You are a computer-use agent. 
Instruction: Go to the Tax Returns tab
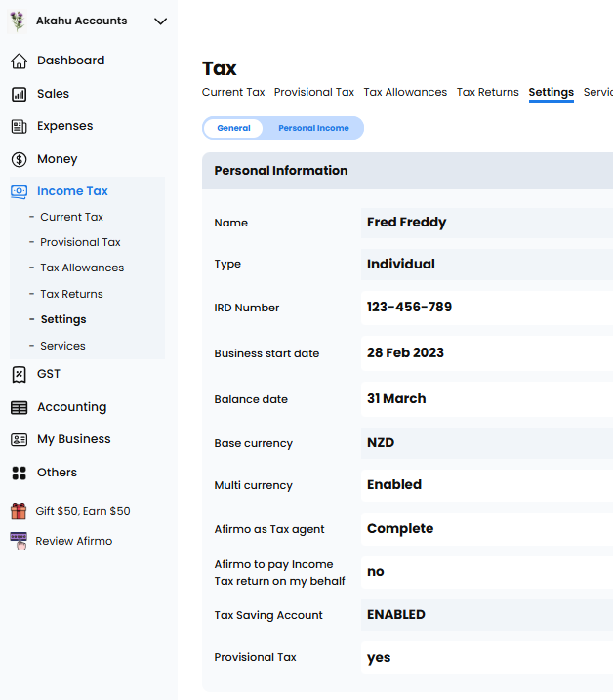click(x=487, y=92)
